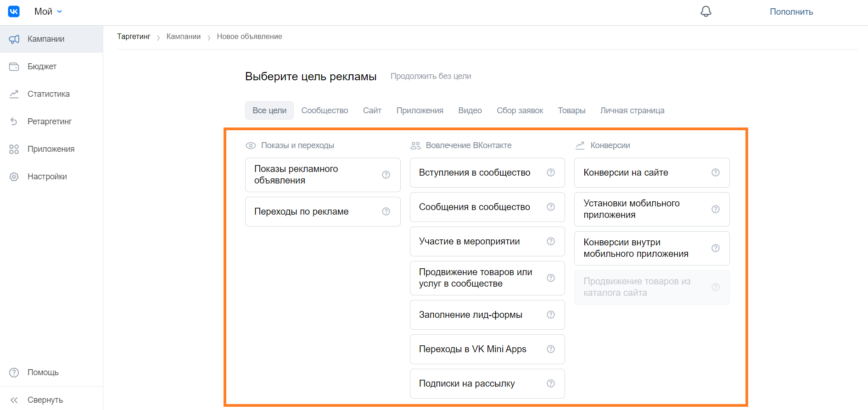Choose goal Подписки на рассылку
868x410 pixels.
(x=487, y=383)
